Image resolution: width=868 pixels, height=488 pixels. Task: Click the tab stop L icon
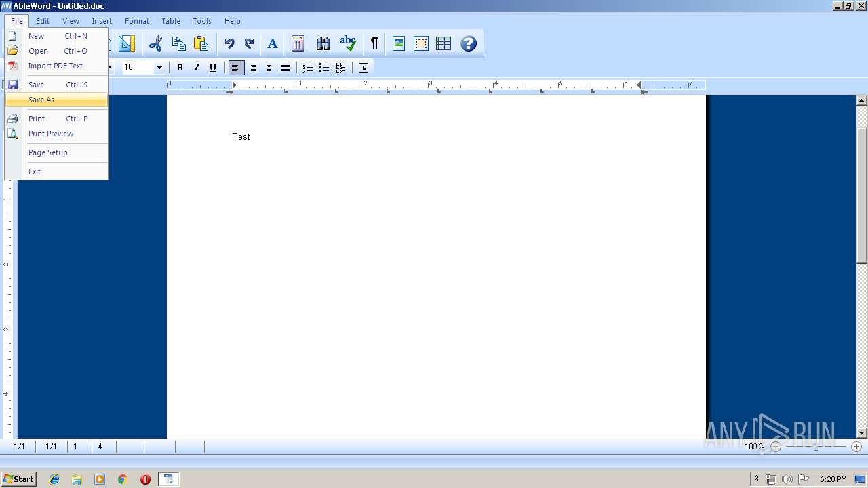pyautogui.click(x=363, y=68)
